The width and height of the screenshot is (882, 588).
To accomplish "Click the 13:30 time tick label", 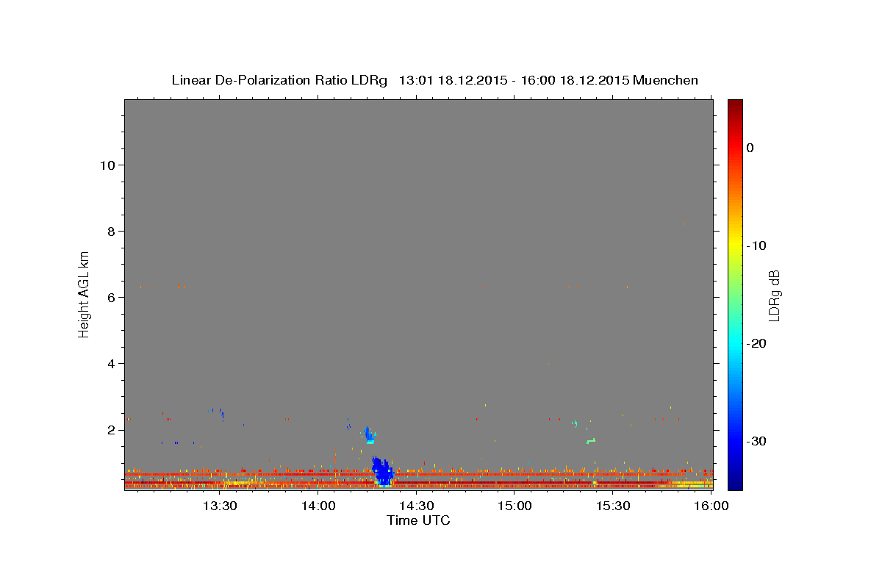I will point(220,506).
